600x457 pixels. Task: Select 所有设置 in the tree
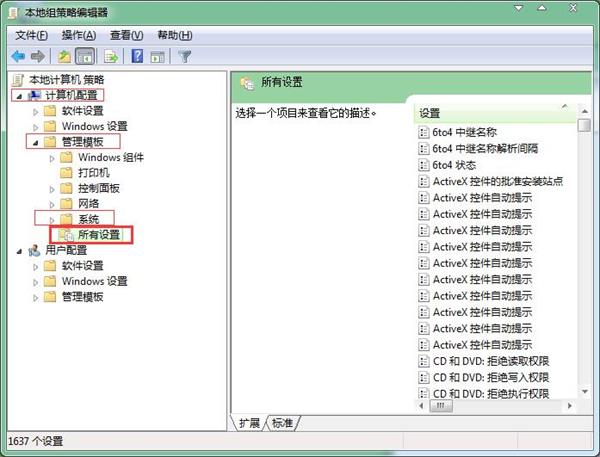(99, 235)
